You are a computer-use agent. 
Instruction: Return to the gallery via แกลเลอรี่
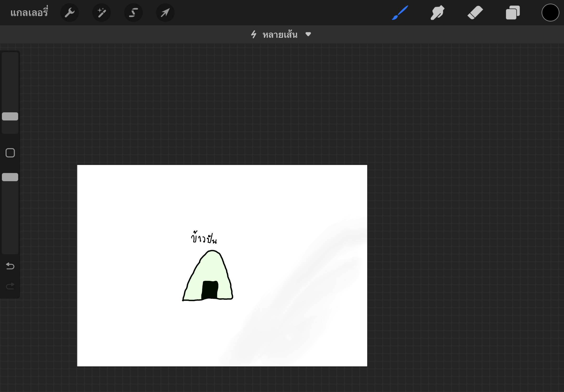(29, 12)
